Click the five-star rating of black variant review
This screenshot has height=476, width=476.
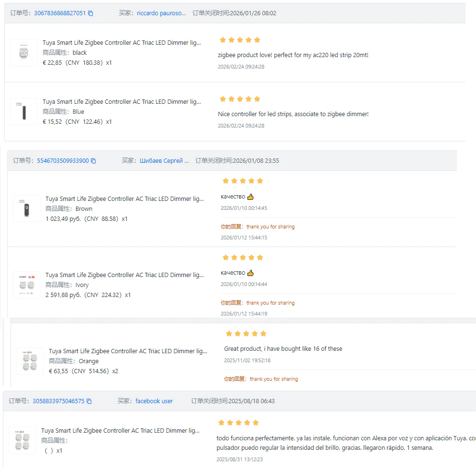click(x=240, y=40)
